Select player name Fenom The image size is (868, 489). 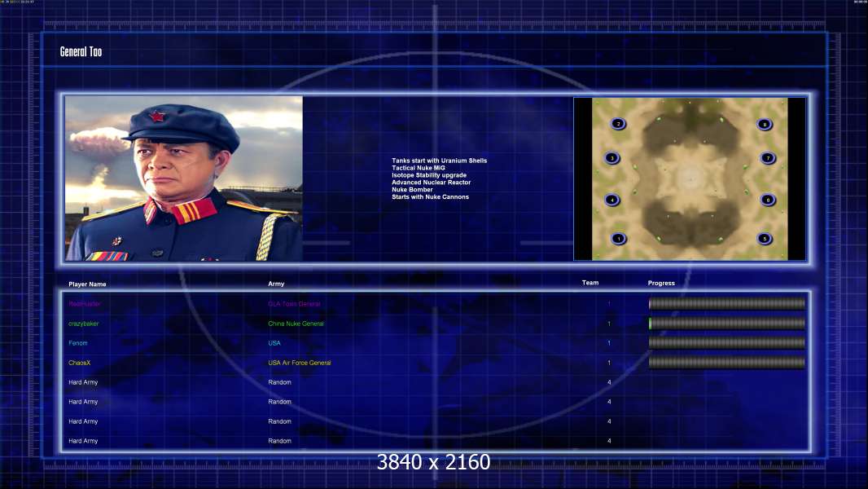click(78, 343)
